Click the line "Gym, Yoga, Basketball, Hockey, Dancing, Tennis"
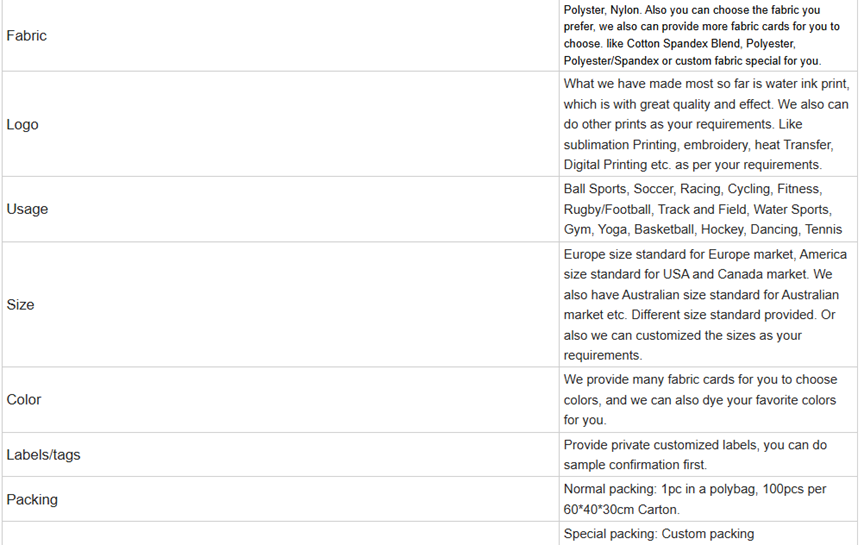Screen dimensions: 864x545 pos(702,229)
